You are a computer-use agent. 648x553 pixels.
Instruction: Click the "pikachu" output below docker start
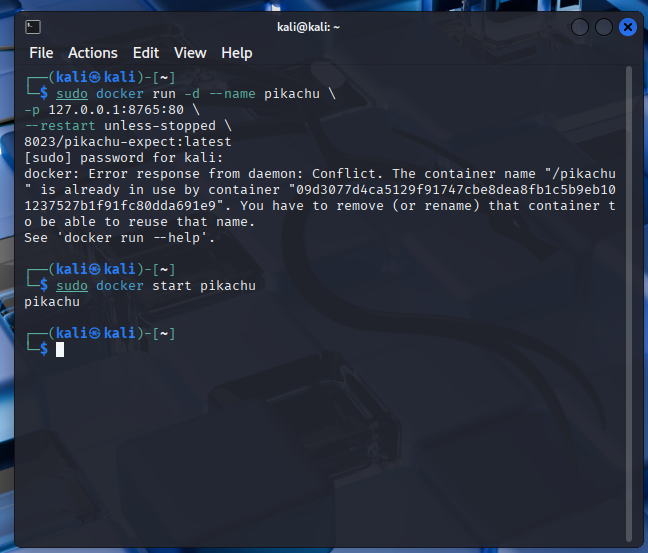(x=52, y=301)
